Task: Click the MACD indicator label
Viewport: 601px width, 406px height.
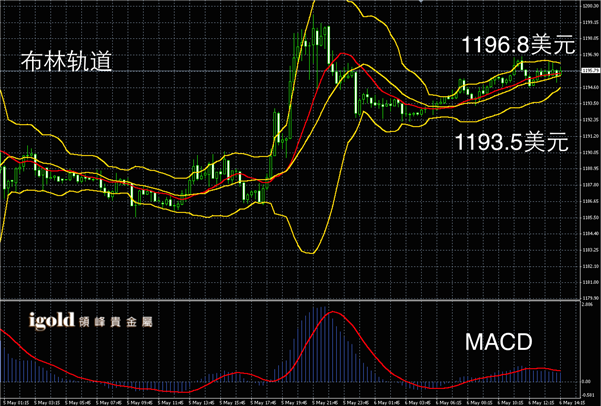Action: 497,344
